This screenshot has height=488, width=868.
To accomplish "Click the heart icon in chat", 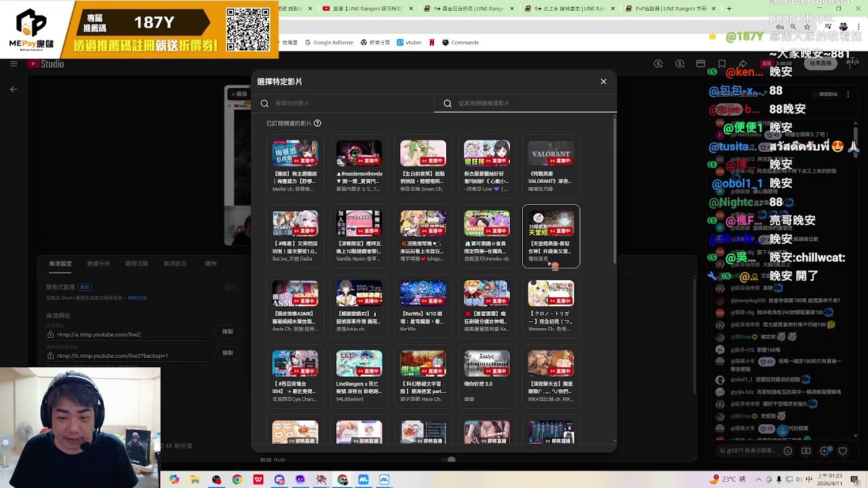I will 843,451.
